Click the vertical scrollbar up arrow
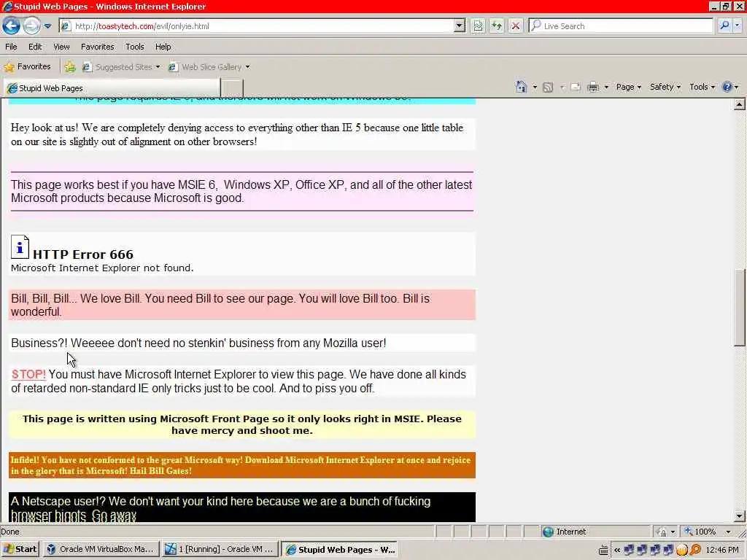The width and height of the screenshot is (747, 560). tap(740, 105)
